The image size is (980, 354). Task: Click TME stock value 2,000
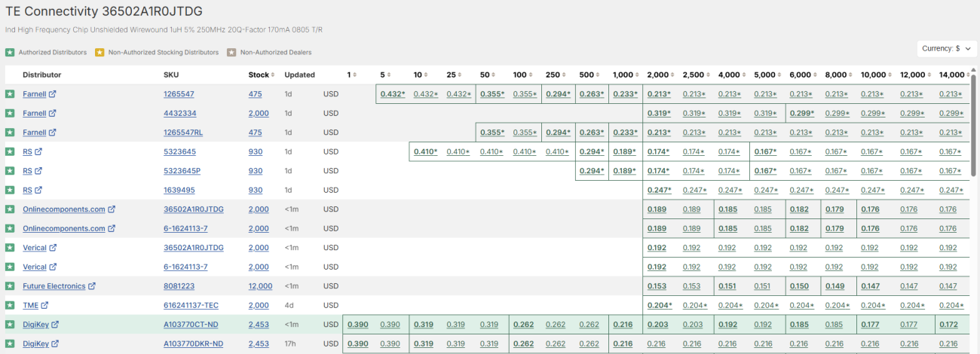click(258, 305)
